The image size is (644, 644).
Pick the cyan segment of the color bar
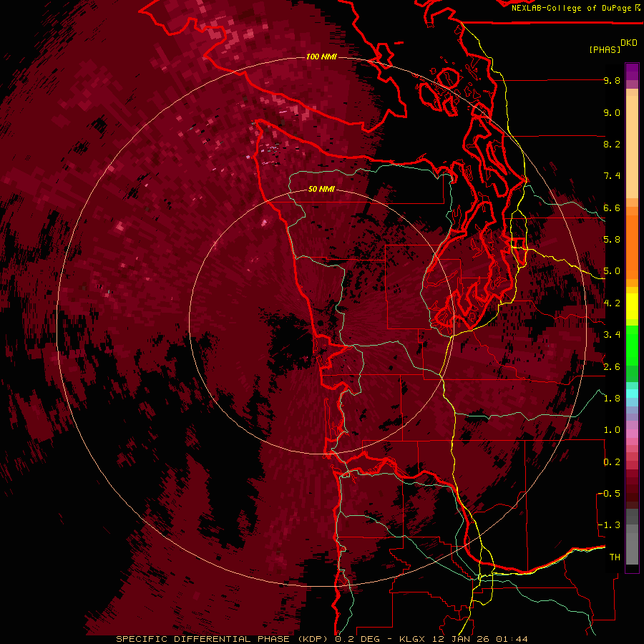coord(632,394)
